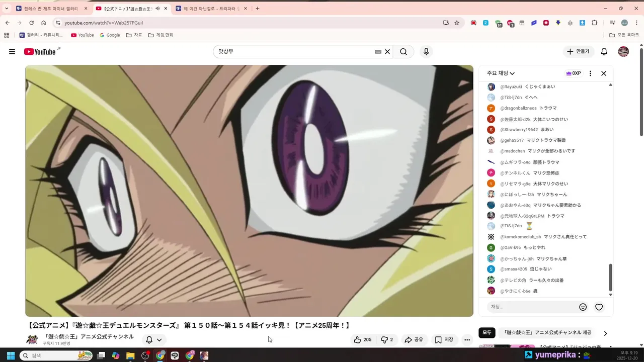Close the live chat panel
Viewport: 644px width, 362px height.
tap(604, 73)
